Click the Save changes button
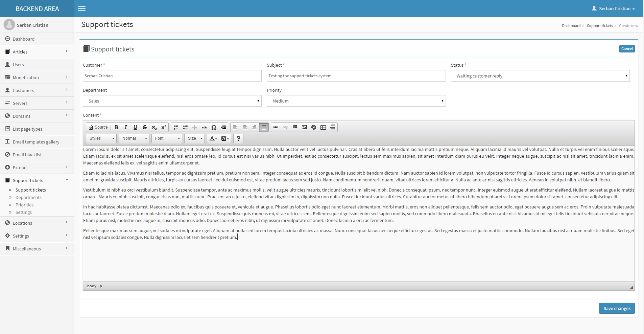The height and width of the screenshot is (334, 644). point(617,308)
